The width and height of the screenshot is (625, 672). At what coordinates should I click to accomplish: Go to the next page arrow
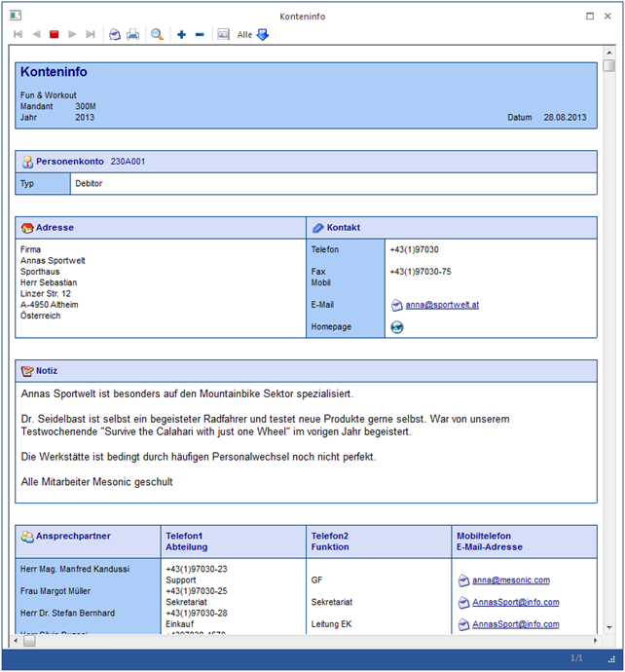(x=73, y=34)
